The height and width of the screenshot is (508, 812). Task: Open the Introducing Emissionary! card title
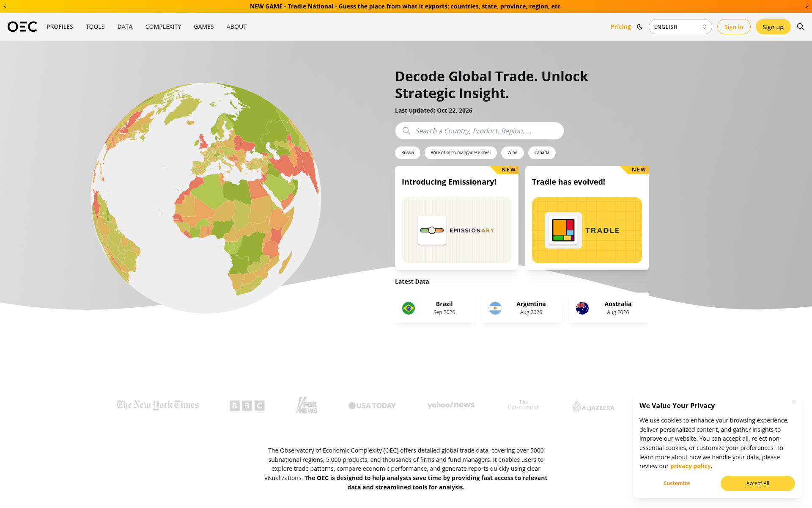point(449,182)
